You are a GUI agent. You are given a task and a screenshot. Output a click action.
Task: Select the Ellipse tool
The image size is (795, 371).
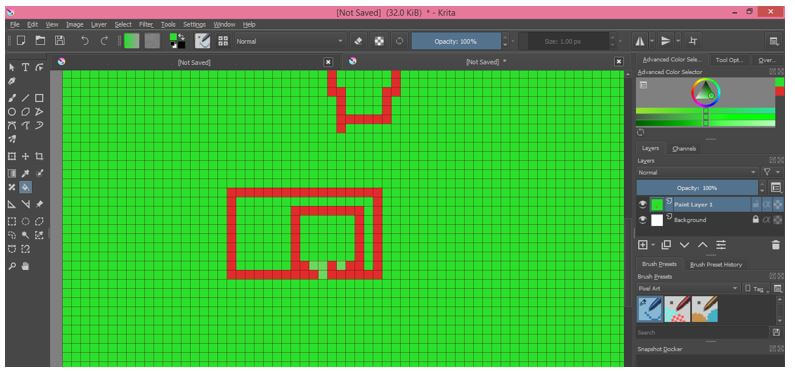pyautogui.click(x=12, y=112)
